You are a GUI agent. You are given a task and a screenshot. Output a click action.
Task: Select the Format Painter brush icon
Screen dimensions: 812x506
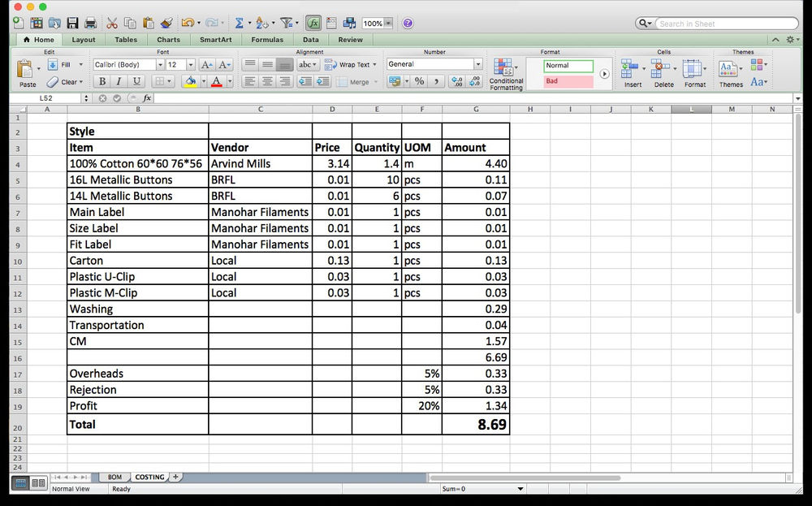click(166, 23)
